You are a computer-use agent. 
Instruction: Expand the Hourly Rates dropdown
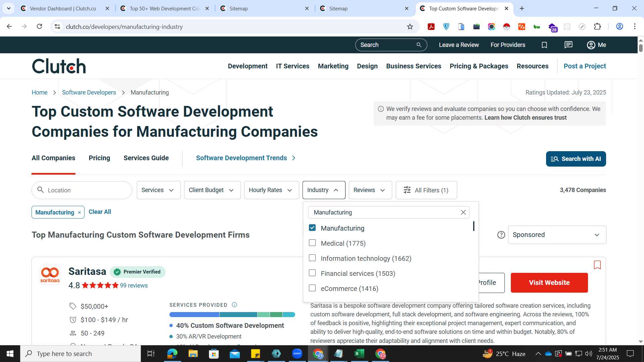tap(271, 190)
